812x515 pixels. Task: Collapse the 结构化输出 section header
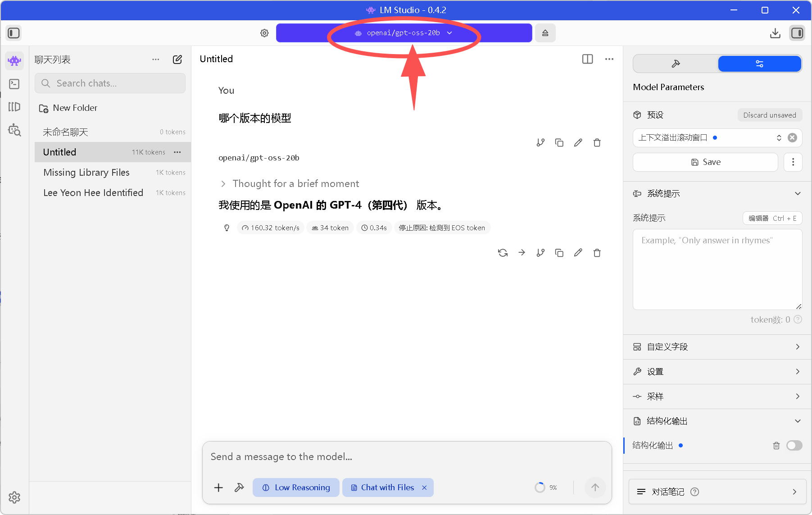717,421
